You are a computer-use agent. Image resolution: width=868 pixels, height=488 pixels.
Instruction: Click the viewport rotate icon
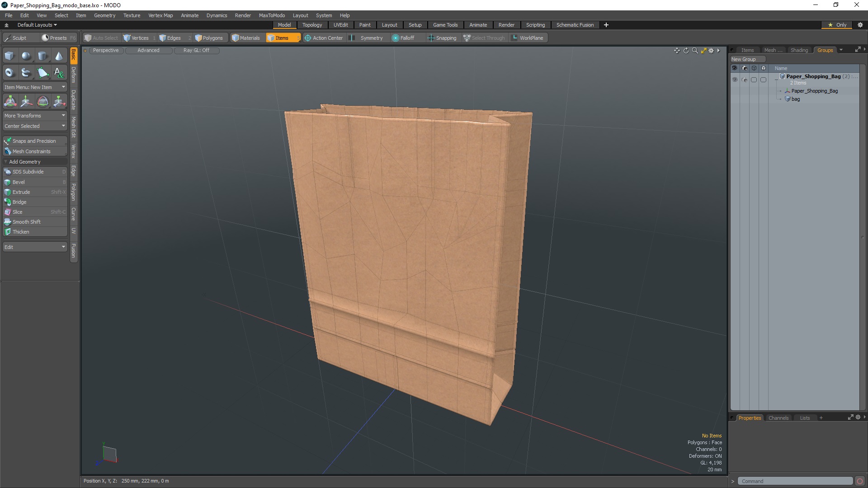pos(686,51)
